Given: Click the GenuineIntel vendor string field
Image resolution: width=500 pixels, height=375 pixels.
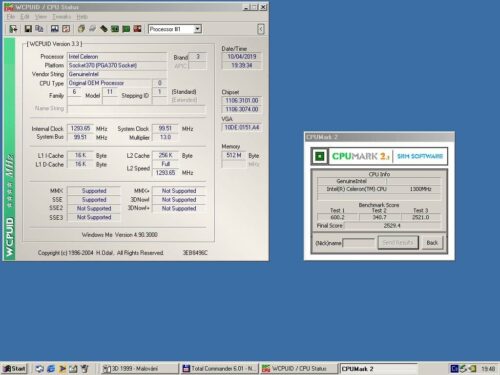Looking at the screenshot, I should click(117, 74).
